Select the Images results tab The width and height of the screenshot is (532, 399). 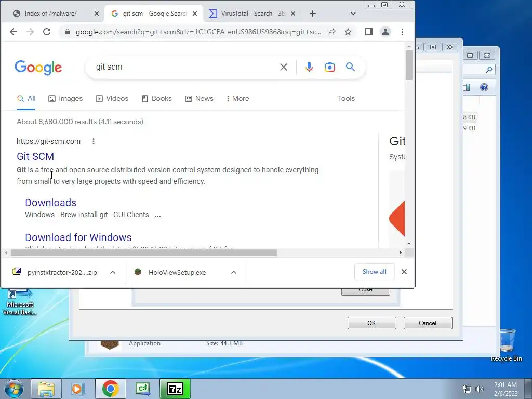tap(65, 98)
